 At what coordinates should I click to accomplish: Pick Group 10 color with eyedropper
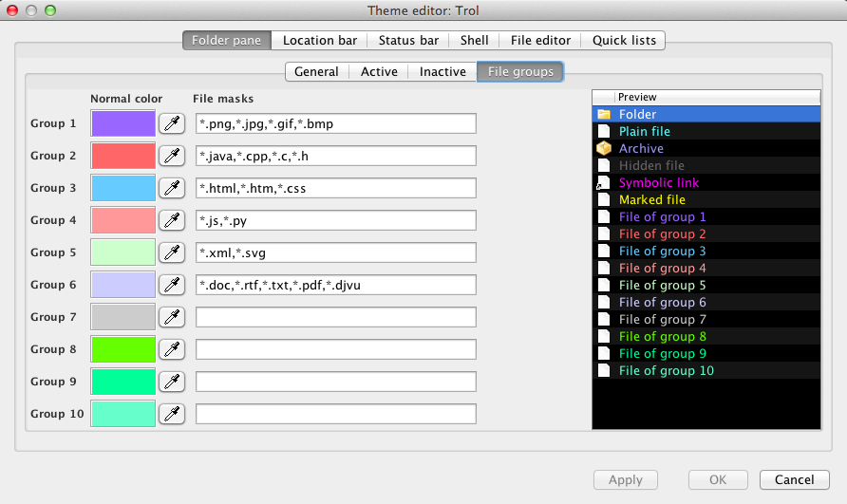pos(172,414)
